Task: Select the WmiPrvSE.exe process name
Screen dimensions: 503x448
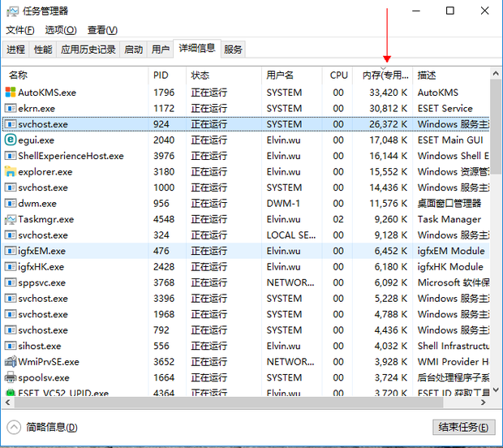Action: 49,362
